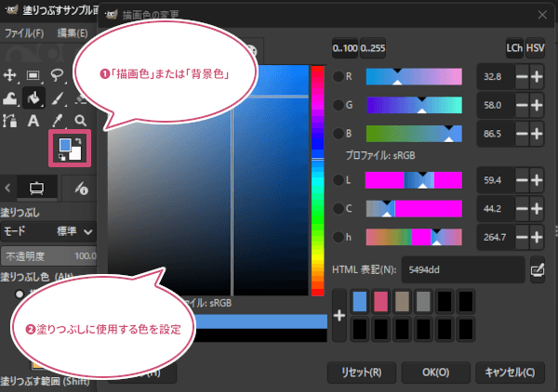558x392 pixels.
Task: Select the Zoom magnifier tool
Action: tap(80, 121)
